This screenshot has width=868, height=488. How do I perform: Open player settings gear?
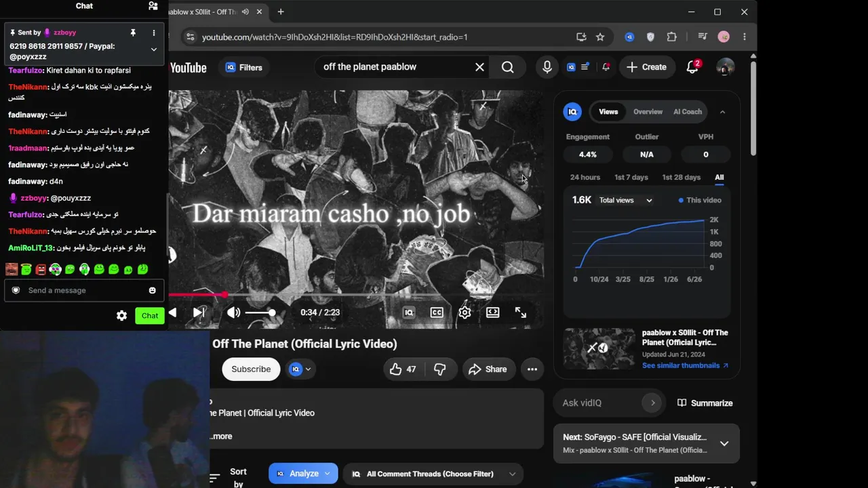click(465, 312)
